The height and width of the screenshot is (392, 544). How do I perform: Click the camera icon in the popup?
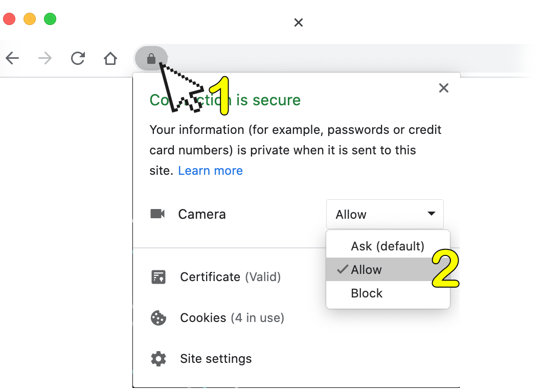pyautogui.click(x=157, y=214)
